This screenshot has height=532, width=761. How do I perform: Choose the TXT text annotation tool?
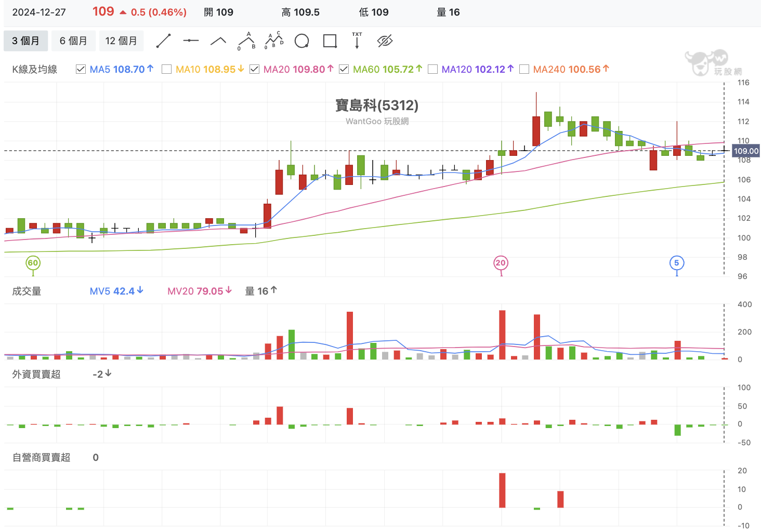357,41
